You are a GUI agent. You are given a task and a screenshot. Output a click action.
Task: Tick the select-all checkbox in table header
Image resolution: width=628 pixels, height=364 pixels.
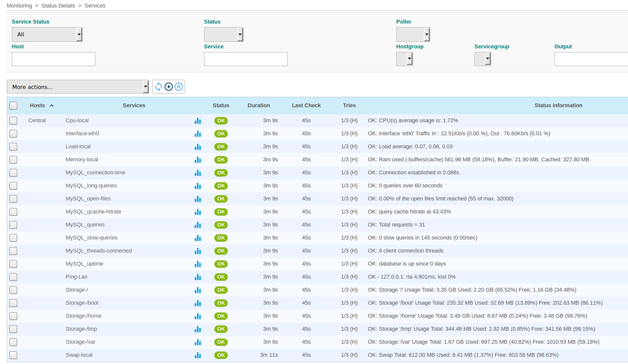(x=13, y=105)
